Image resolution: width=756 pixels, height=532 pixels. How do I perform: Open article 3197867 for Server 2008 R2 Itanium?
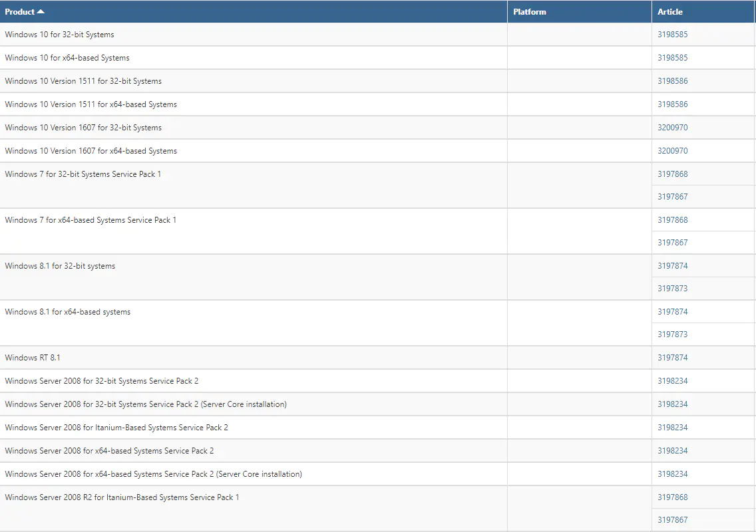673,520
